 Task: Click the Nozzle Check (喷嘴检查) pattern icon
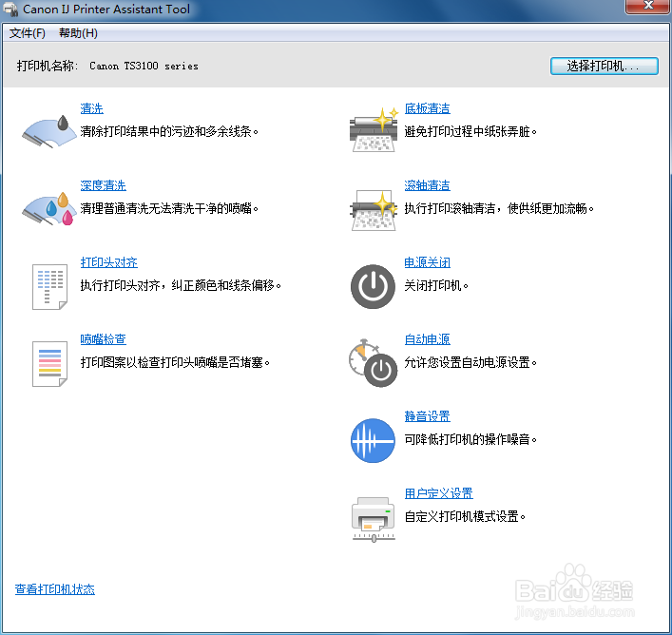[x=49, y=364]
